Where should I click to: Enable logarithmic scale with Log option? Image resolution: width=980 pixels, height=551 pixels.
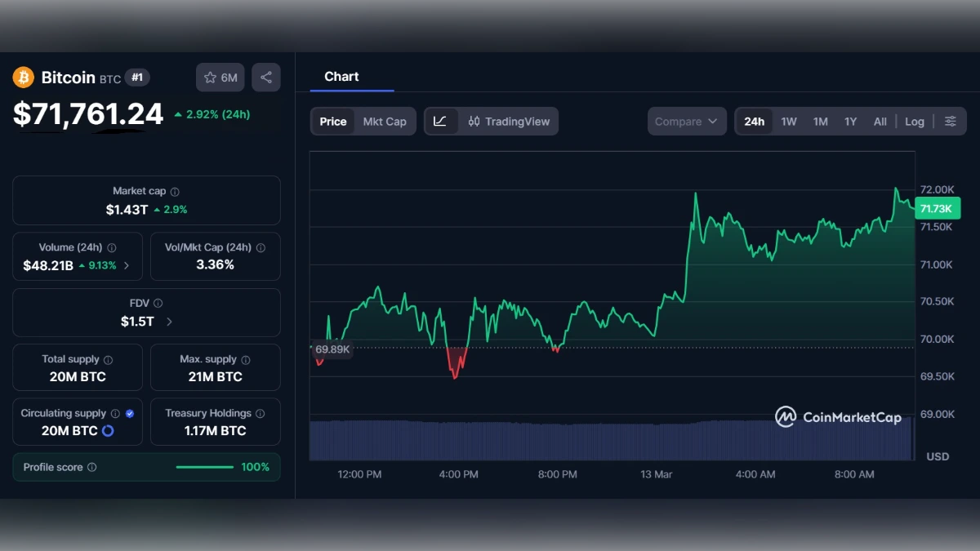[x=914, y=121]
